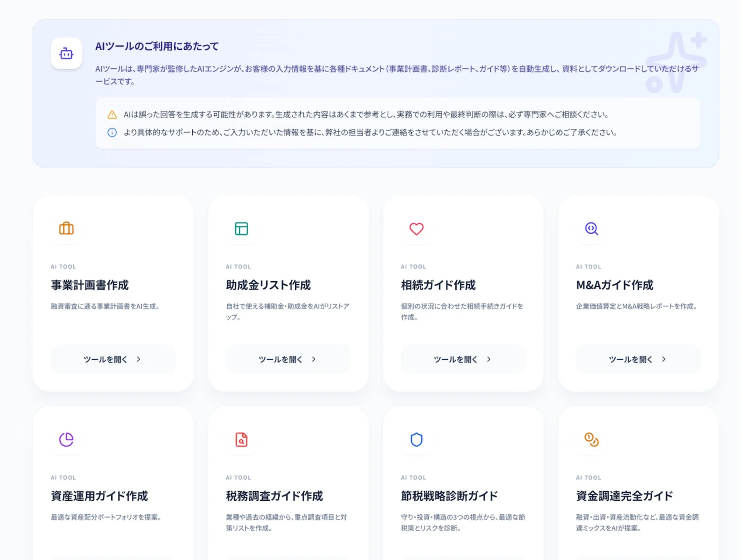Click the info circle icon in the notice box
Screen dimensions: 743x560
pyautogui.click(x=112, y=133)
